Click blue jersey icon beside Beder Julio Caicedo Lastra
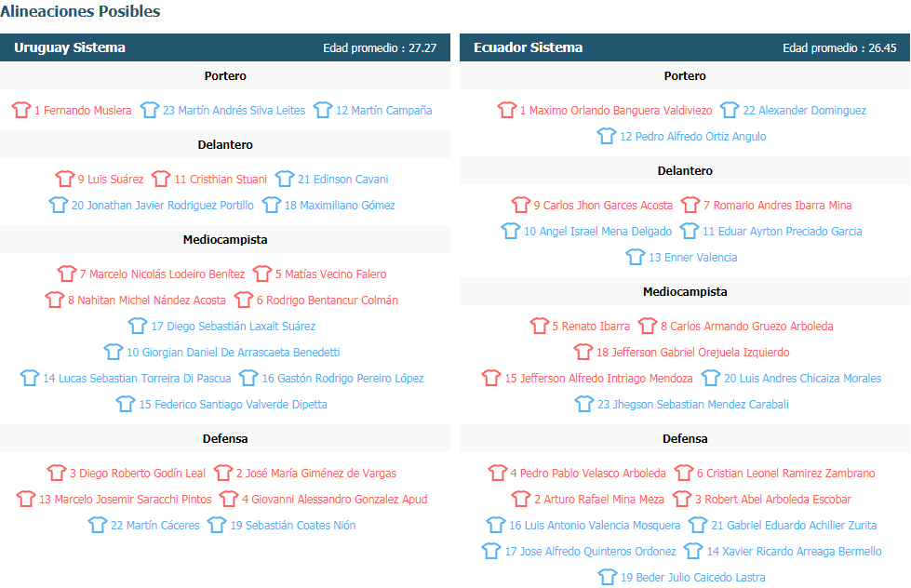Screen dimensions: 911x588 [607, 577]
